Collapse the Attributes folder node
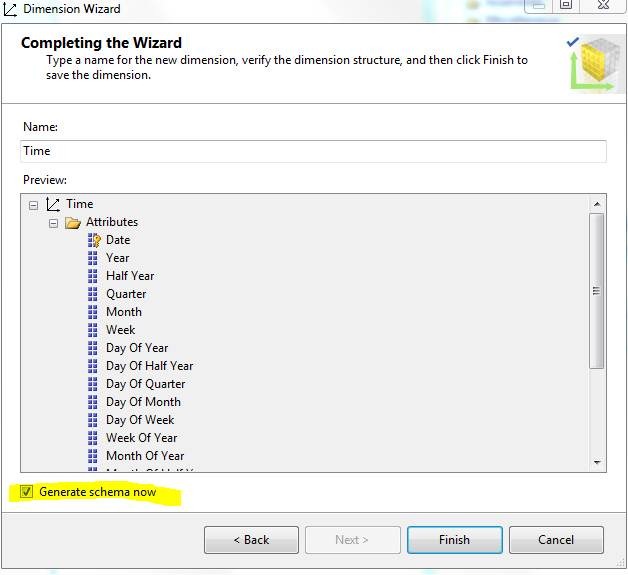The height and width of the screenshot is (575, 628). (54, 222)
